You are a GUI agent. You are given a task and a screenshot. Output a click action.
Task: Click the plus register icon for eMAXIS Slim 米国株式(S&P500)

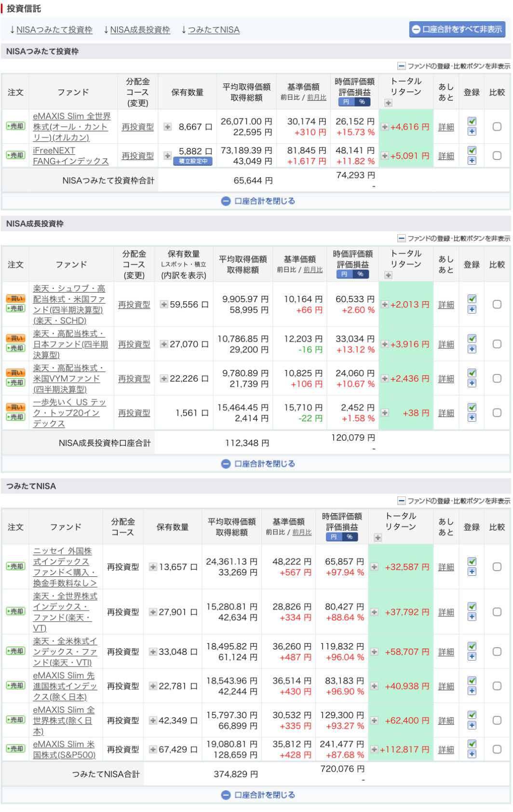coord(472,754)
